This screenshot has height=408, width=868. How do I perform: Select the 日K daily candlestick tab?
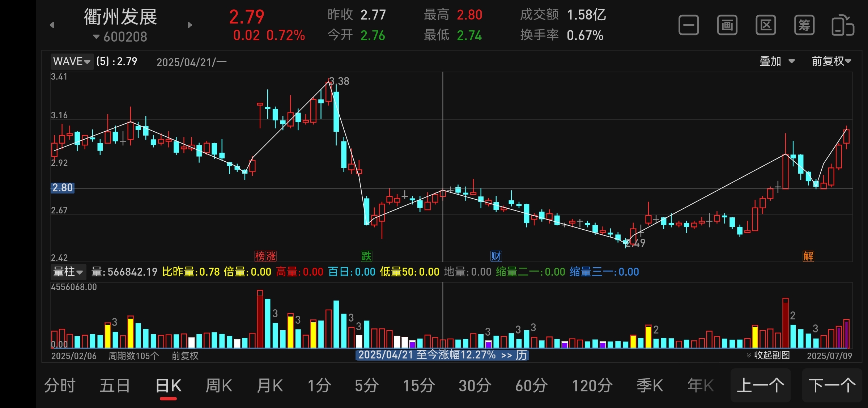tap(168, 385)
